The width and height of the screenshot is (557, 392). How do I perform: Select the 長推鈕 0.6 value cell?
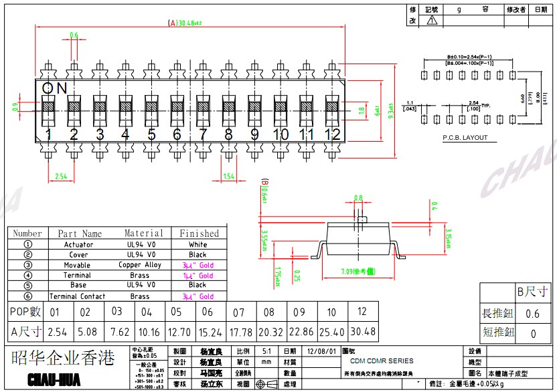click(x=532, y=314)
